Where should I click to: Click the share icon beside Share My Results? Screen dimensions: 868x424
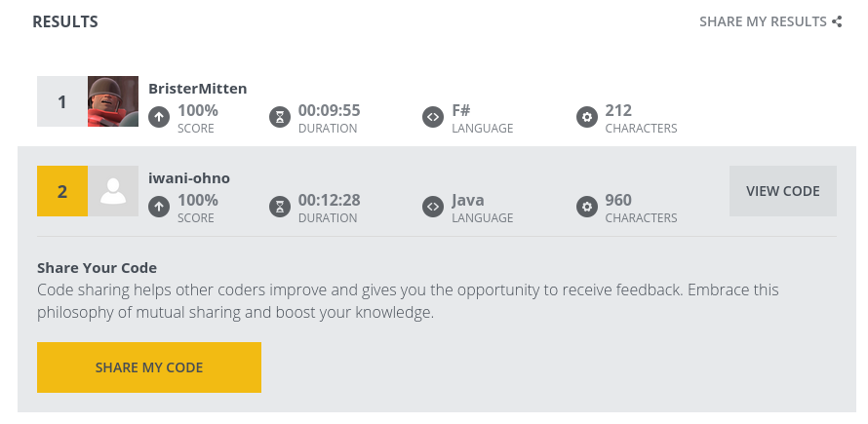point(837,21)
